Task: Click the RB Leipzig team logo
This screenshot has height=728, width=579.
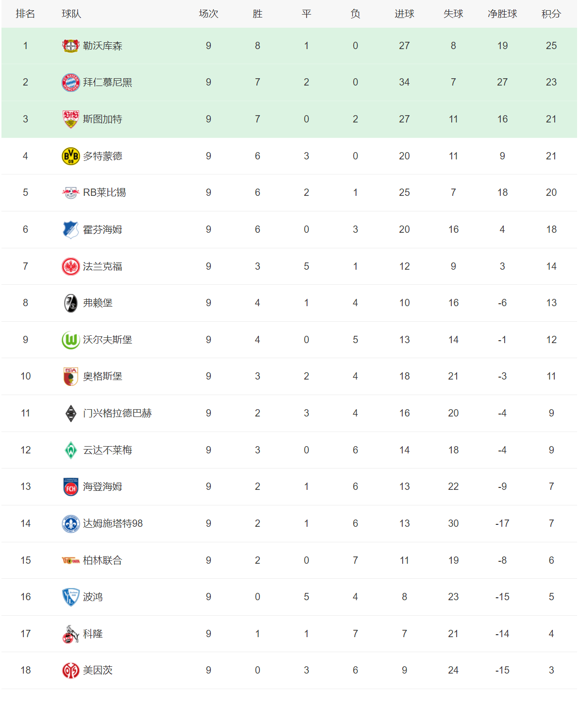Action: pyautogui.click(x=71, y=193)
